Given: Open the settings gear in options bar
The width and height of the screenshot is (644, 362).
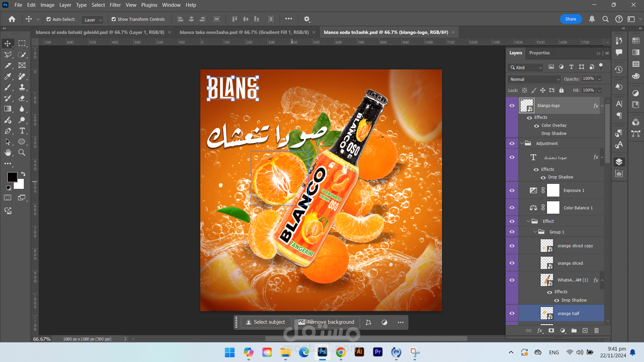Looking at the screenshot, I should [307, 19].
